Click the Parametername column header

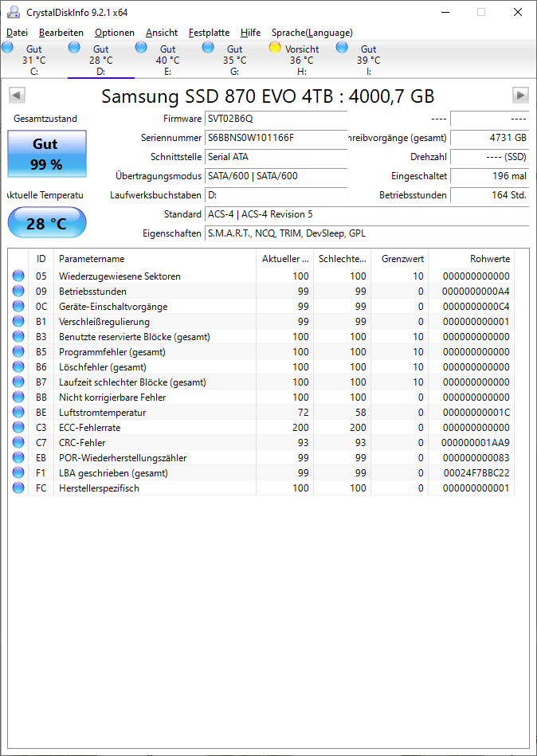coord(155,259)
